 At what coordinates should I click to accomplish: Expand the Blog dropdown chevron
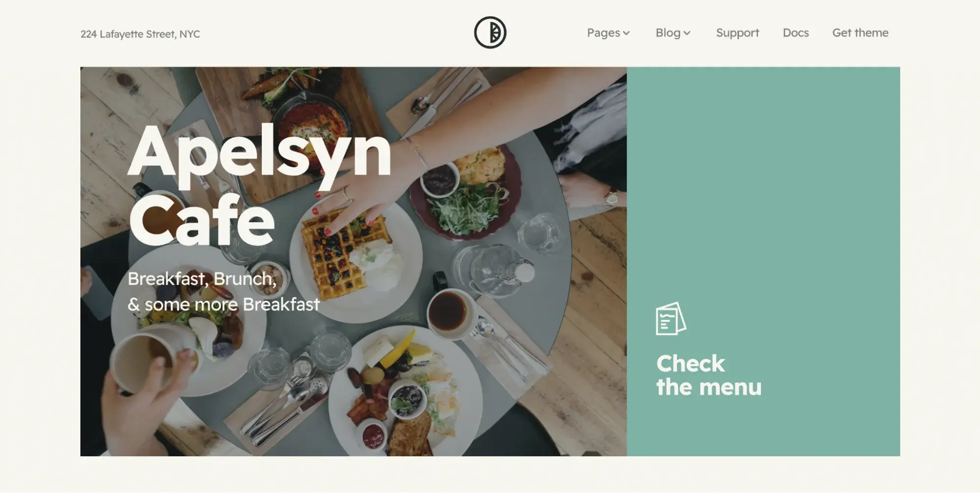pyautogui.click(x=687, y=33)
